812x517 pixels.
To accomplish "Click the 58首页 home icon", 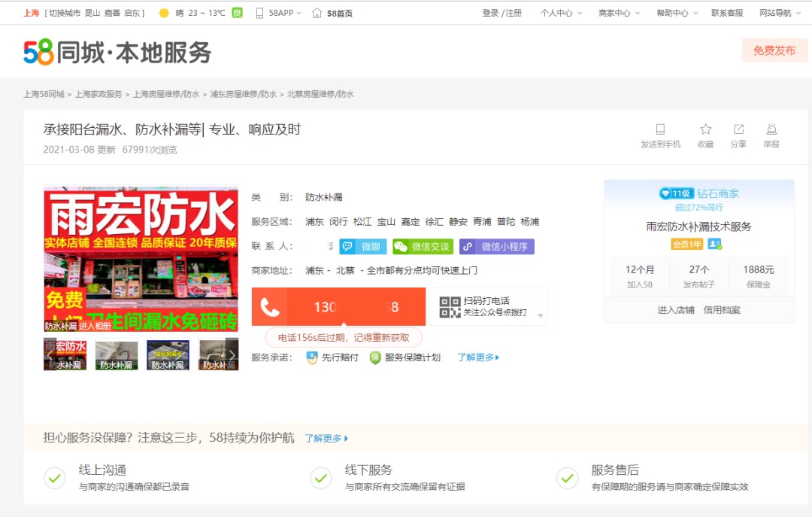I will click(x=317, y=13).
